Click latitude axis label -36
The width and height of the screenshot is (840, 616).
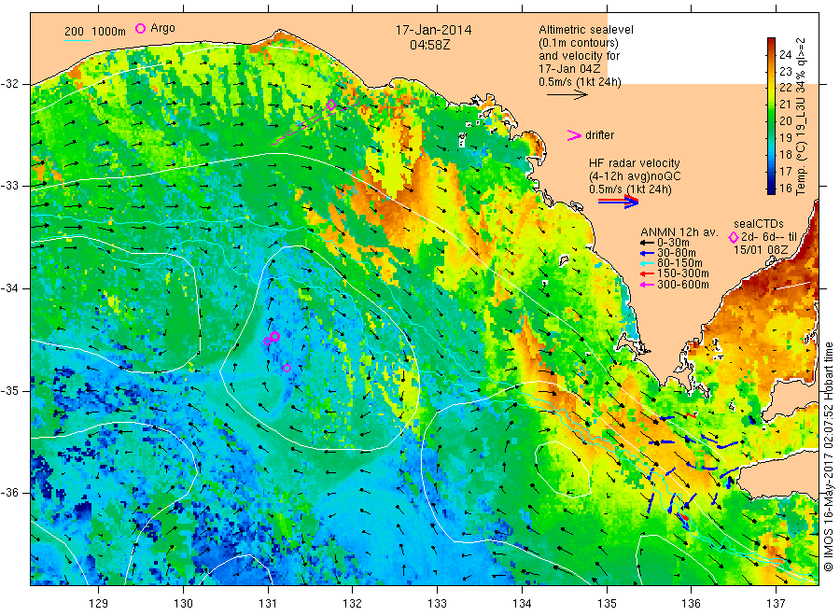pyautogui.click(x=9, y=493)
